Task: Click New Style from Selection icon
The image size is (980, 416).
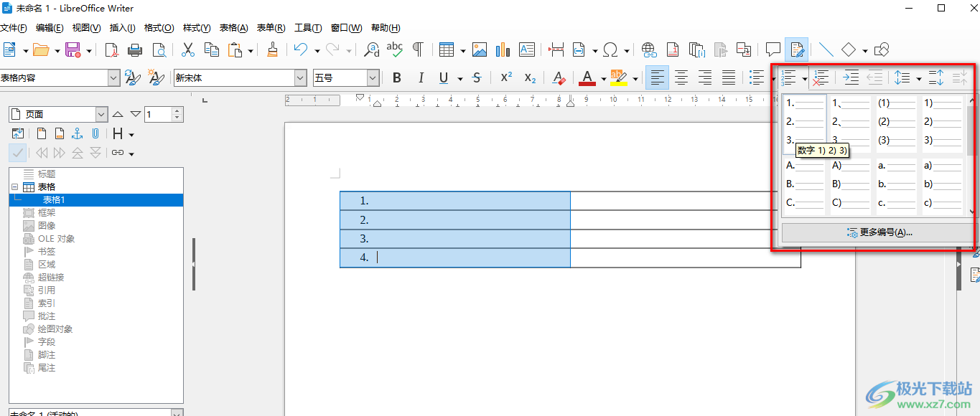Action: (155, 77)
